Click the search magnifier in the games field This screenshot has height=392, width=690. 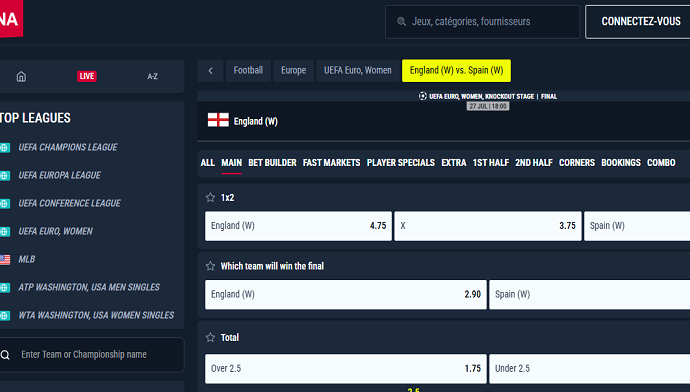click(x=401, y=22)
